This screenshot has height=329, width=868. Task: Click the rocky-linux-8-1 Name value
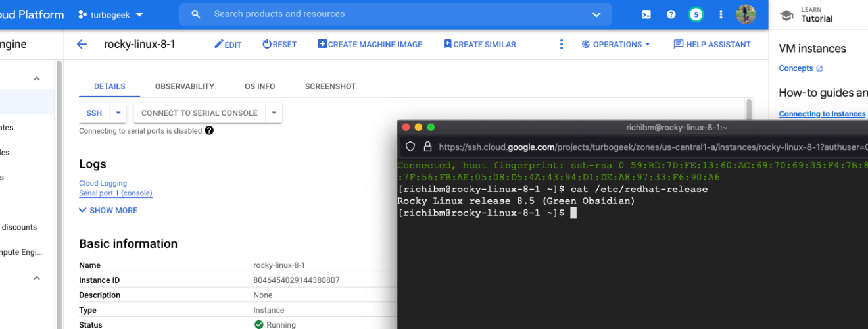[279, 265]
